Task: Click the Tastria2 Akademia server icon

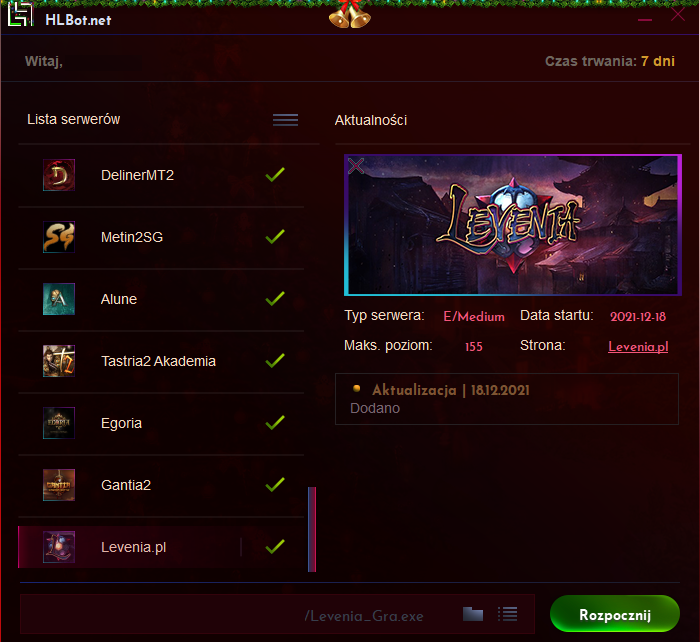Action: point(59,361)
